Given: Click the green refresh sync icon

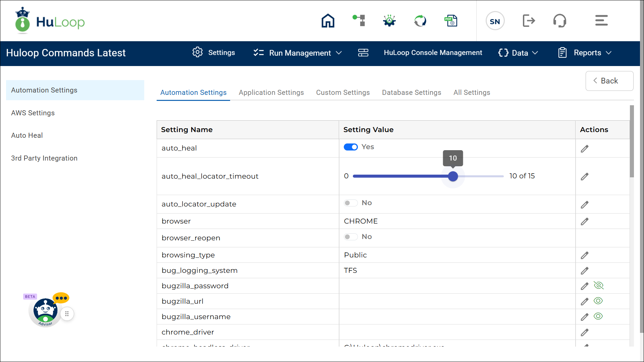Looking at the screenshot, I should click(420, 21).
